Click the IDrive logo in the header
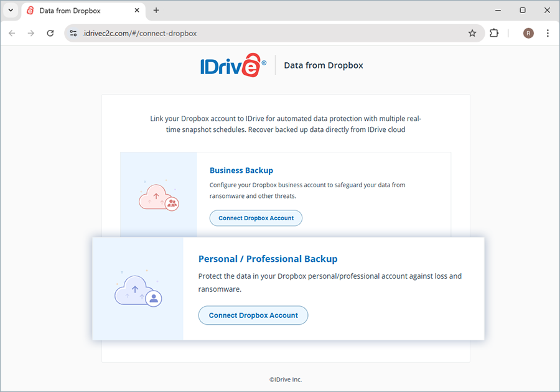Image resolution: width=560 pixels, height=392 pixels. pos(233,65)
